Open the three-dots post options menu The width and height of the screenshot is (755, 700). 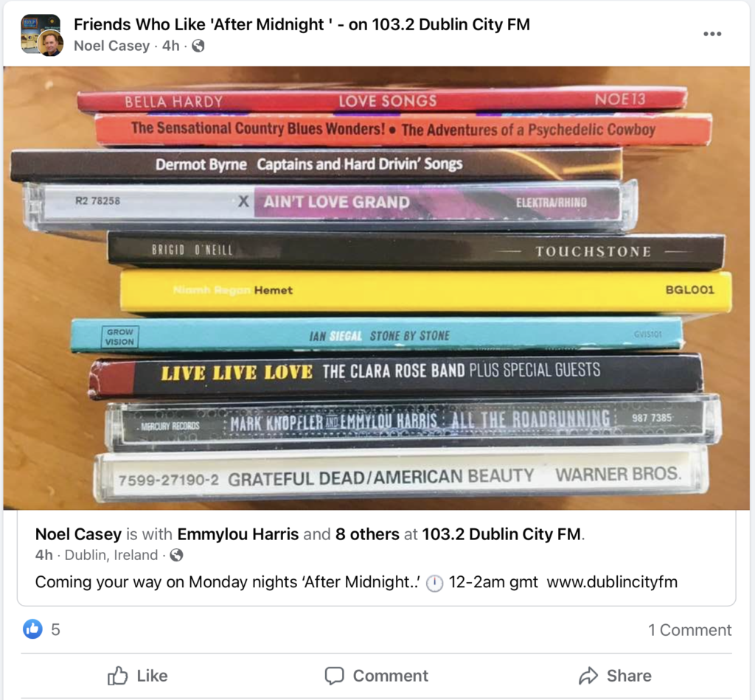tap(711, 34)
